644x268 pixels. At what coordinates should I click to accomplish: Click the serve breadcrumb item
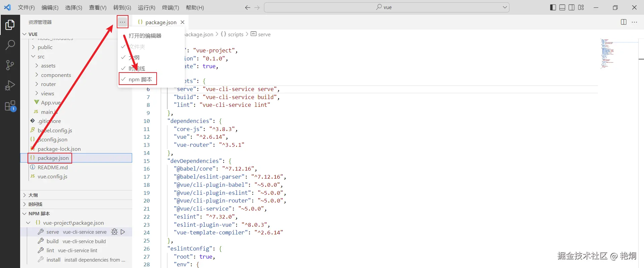[261, 34]
